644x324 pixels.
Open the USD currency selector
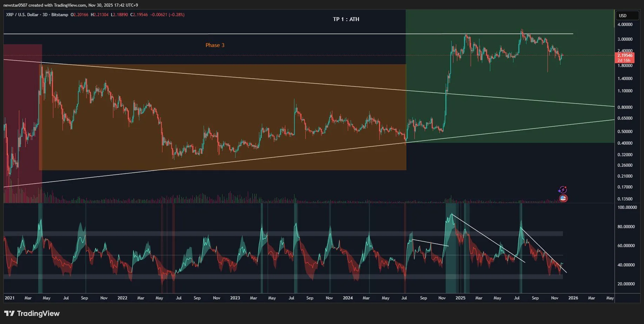[627, 15]
